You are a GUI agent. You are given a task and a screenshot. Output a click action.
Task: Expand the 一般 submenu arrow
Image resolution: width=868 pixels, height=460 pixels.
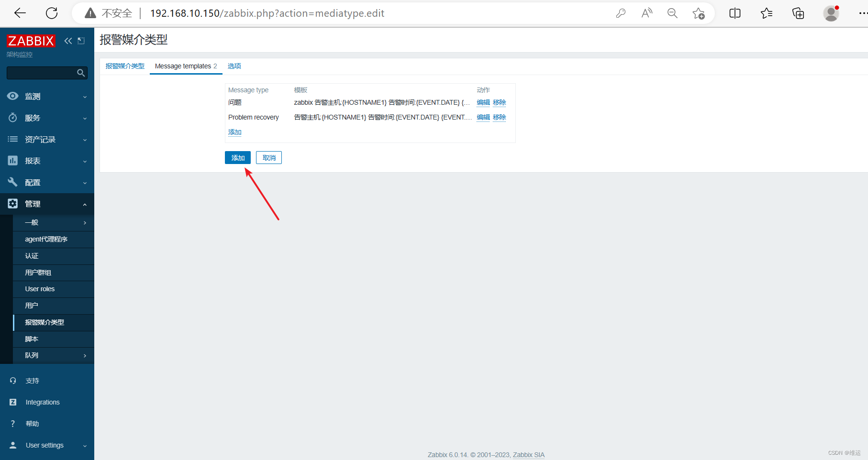(85, 223)
